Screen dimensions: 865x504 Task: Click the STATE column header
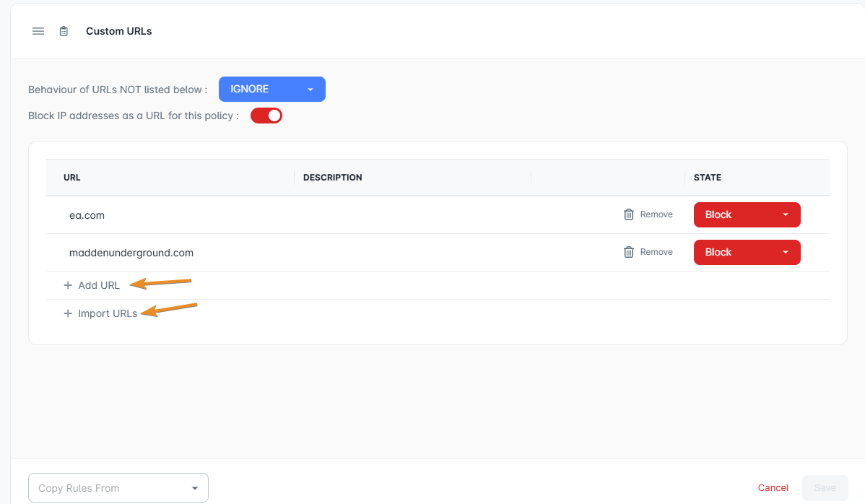tap(707, 178)
